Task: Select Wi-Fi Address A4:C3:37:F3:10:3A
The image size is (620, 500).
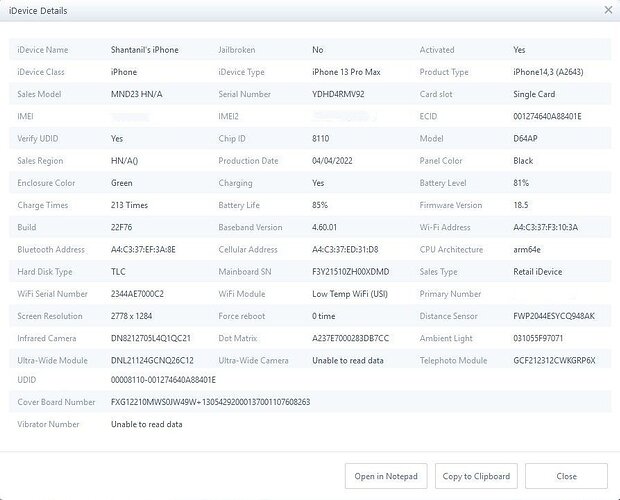Action: click(546, 227)
